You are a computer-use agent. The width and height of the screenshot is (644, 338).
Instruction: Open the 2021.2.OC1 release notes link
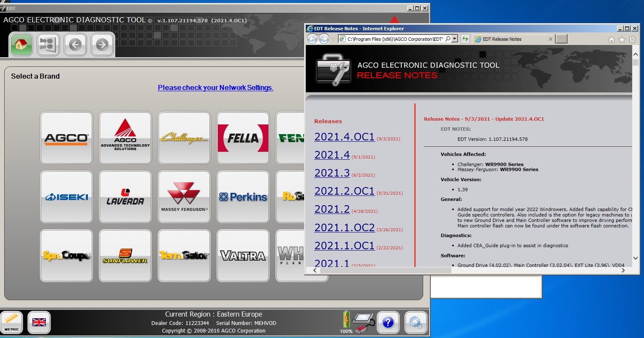click(344, 191)
